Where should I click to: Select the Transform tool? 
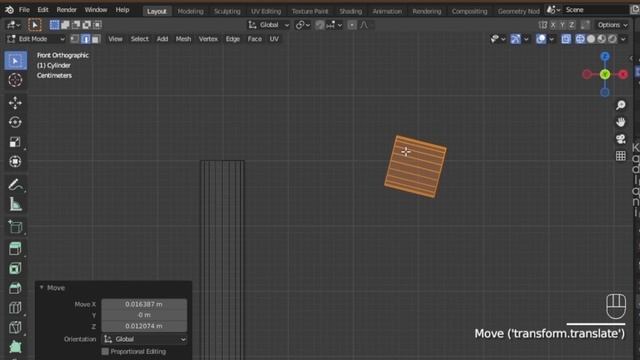tap(16, 162)
